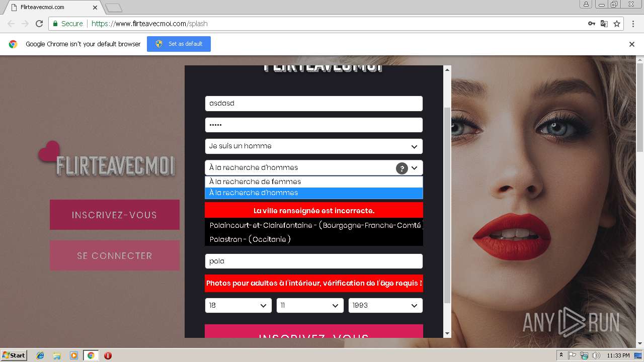Click the form's vertical scrollbar thumb
644x362 pixels.
click(447, 205)
